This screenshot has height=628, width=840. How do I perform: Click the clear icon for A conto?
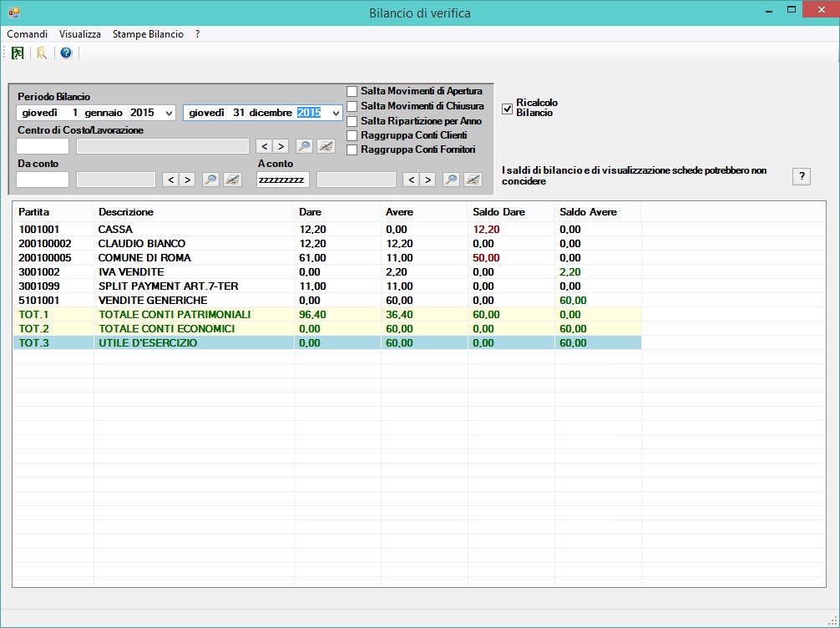(473, 180)
